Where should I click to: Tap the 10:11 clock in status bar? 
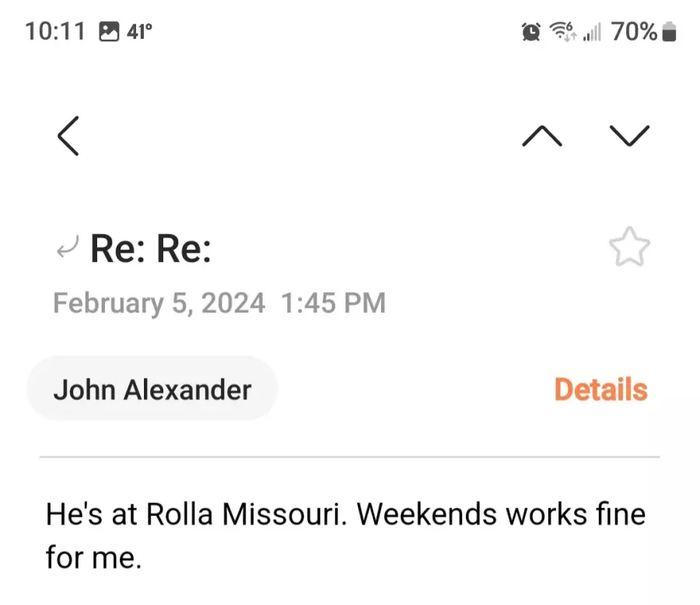click(55, 32)
